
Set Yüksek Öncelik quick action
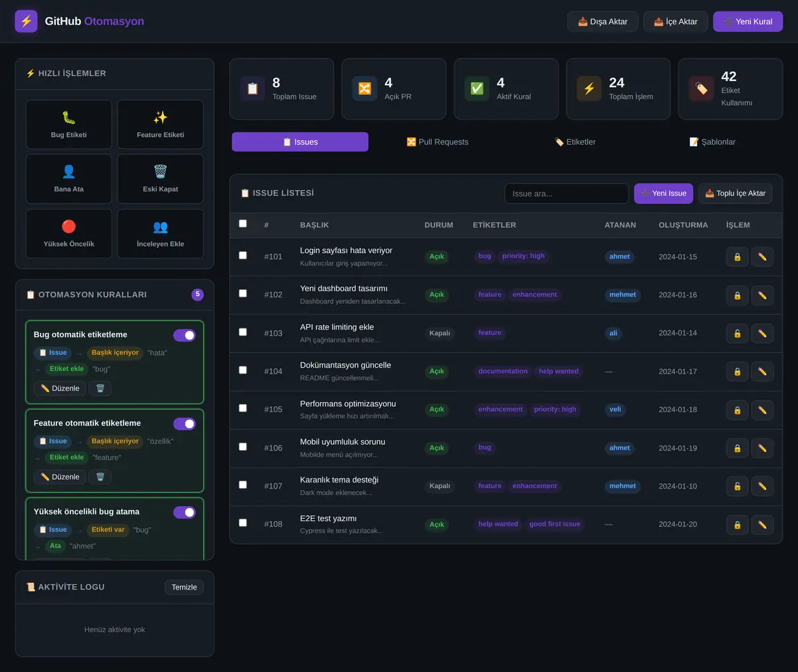(68, 233)
